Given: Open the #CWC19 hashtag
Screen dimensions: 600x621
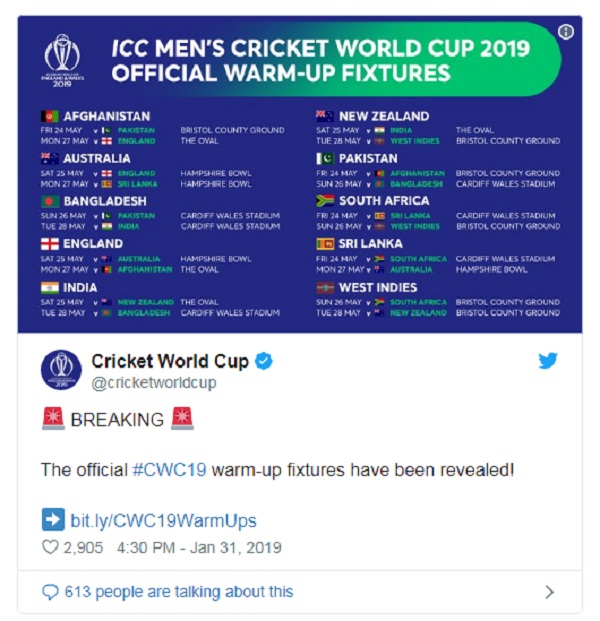Looking at the screenshot, I should [169, 470].
